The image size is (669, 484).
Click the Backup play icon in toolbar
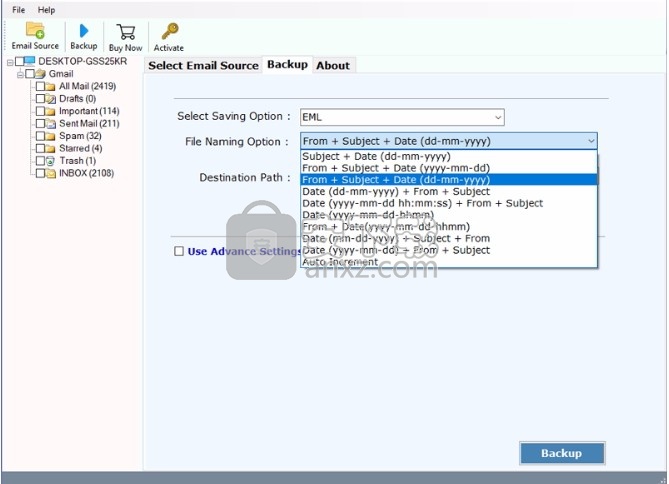pos(84,31)
